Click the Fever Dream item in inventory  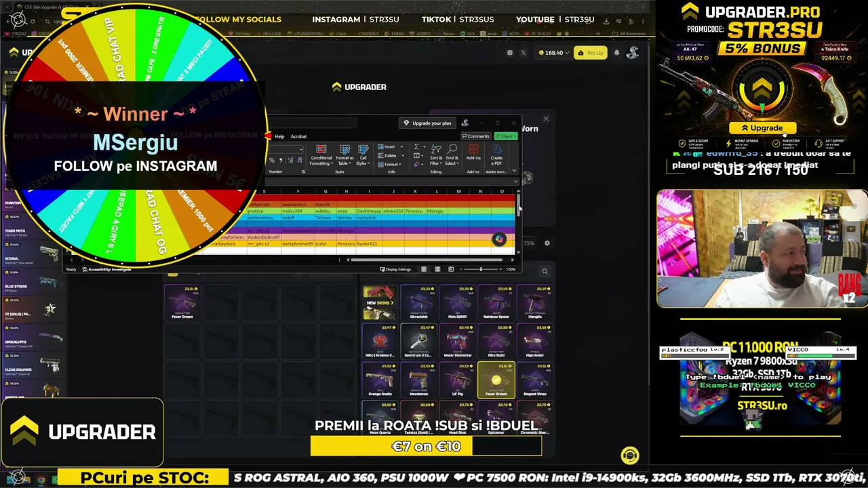[x=182, y=302]
